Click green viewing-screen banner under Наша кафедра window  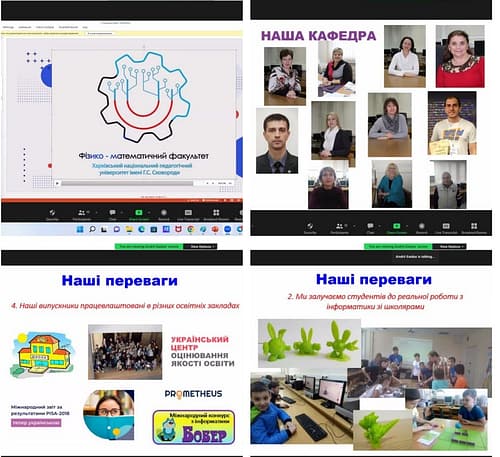398,247
